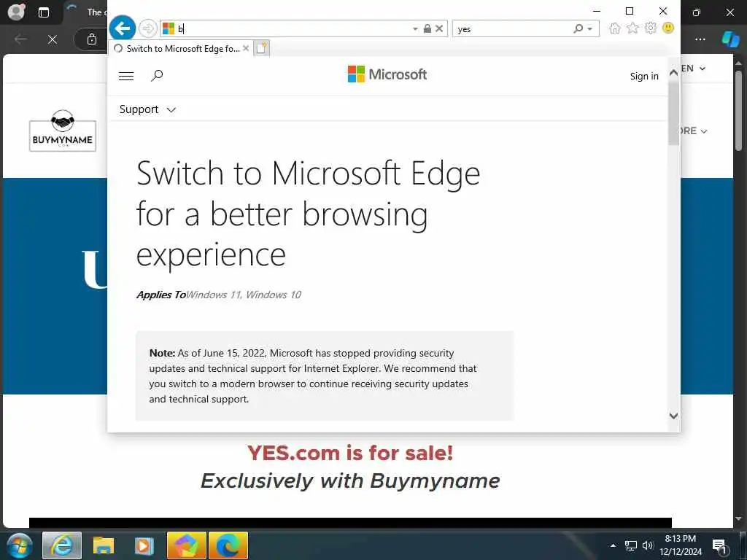Image resolution: width=747 pixels, height=560 pixels.
Task: Open File Explorer from the taskbar
Action: [x=104, y=545]
